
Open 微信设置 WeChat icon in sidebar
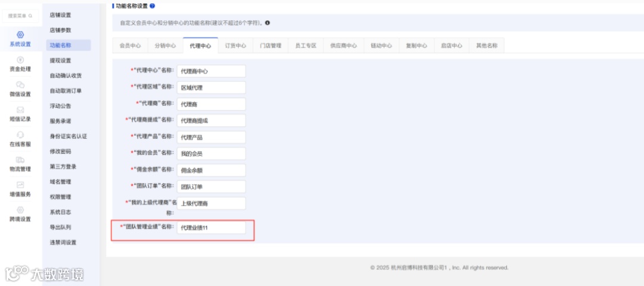coord(20,85)
